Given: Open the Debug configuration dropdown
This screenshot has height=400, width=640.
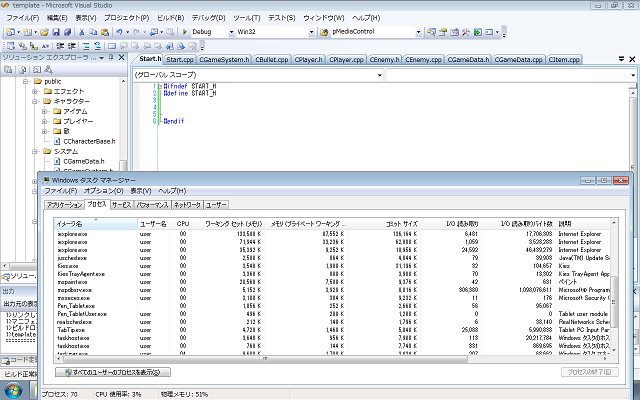Looking at the screenshot, I should click(x=212, y=32).
